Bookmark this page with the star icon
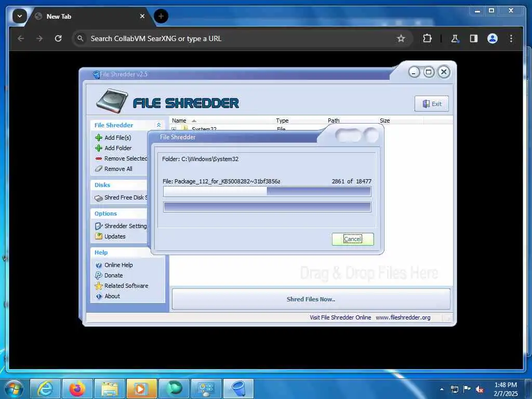The height and width of the screenshot is (399, 532). click(x=401, y=38)
